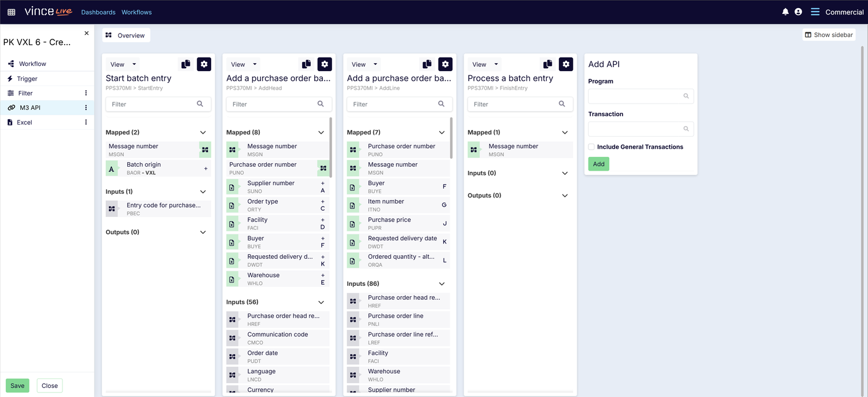Open the View dropdown on Start batch entry
Viewport: 868px width, 397px height.
[121, 64]
